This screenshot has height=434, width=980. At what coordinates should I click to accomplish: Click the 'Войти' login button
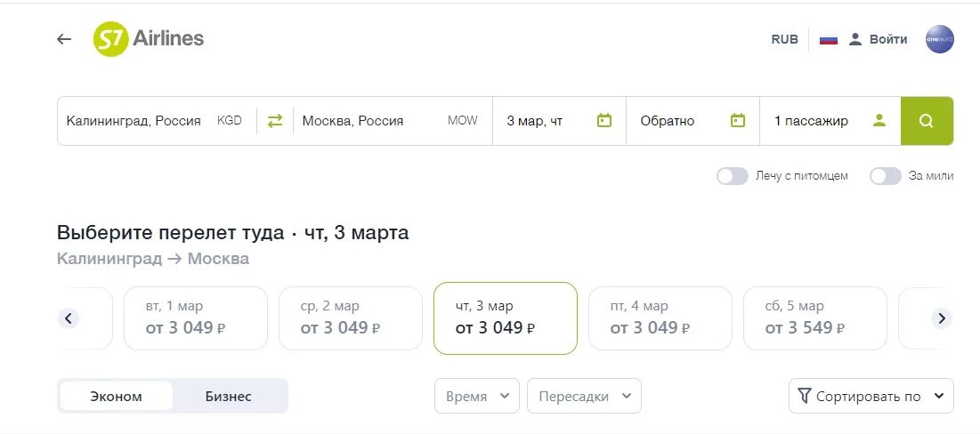(x=878, y=39)
